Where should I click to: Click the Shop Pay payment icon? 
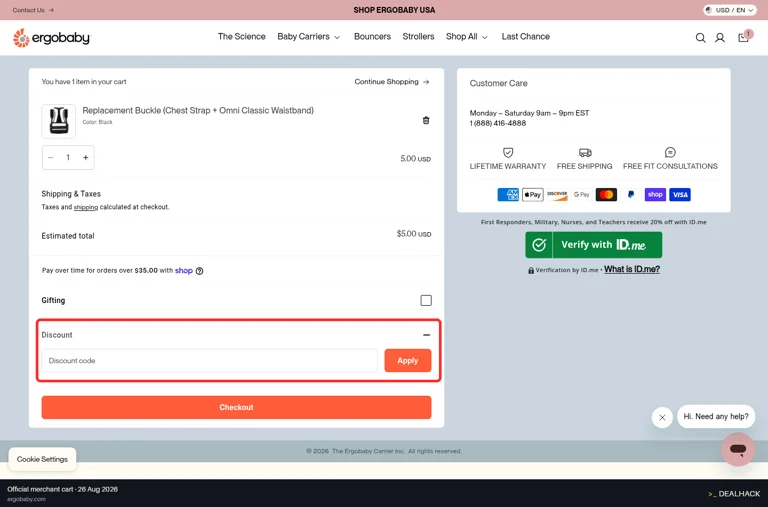[x=655, y=194]
